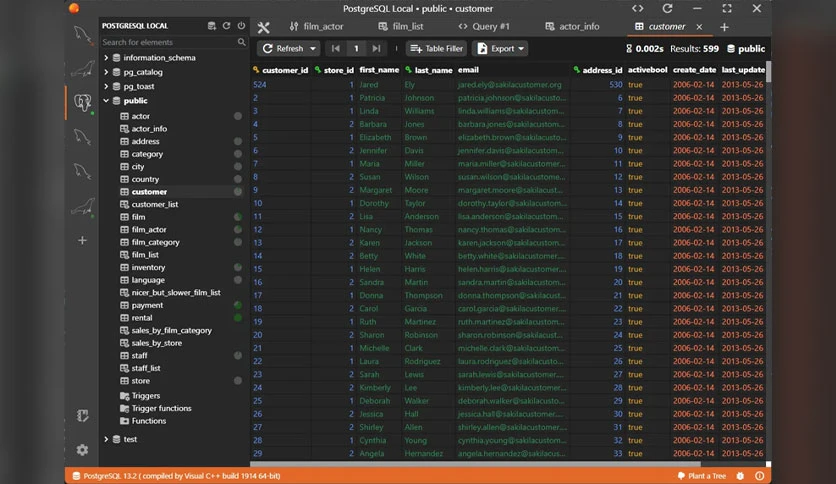Open the inventory table in tree

coord(148,267)
